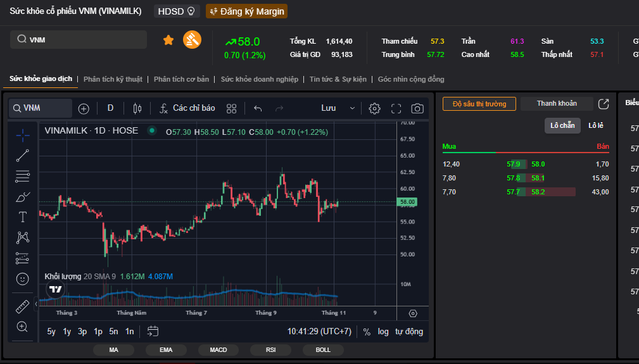Open indicator templates grid icon
Viewport: 639px width, 364px height.
[232, 108]
